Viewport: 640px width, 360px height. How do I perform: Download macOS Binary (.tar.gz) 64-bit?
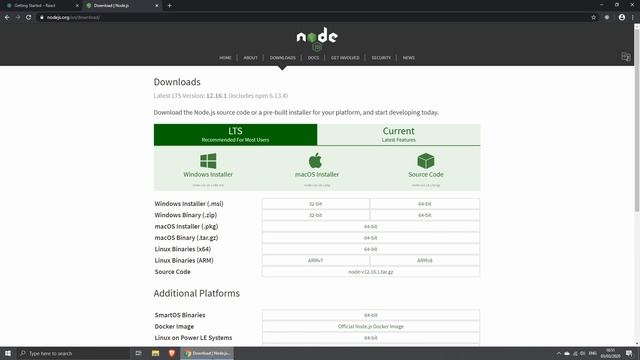pos(371,238)
